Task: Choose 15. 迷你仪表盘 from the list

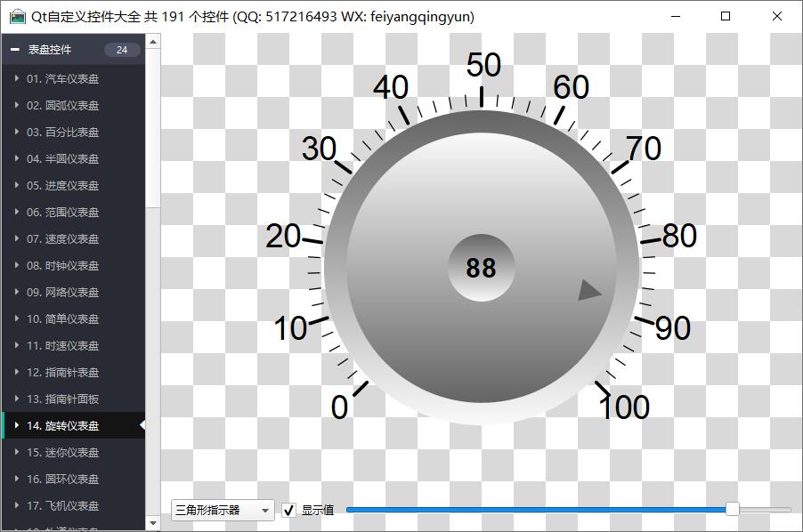Action: pos(62,452)
